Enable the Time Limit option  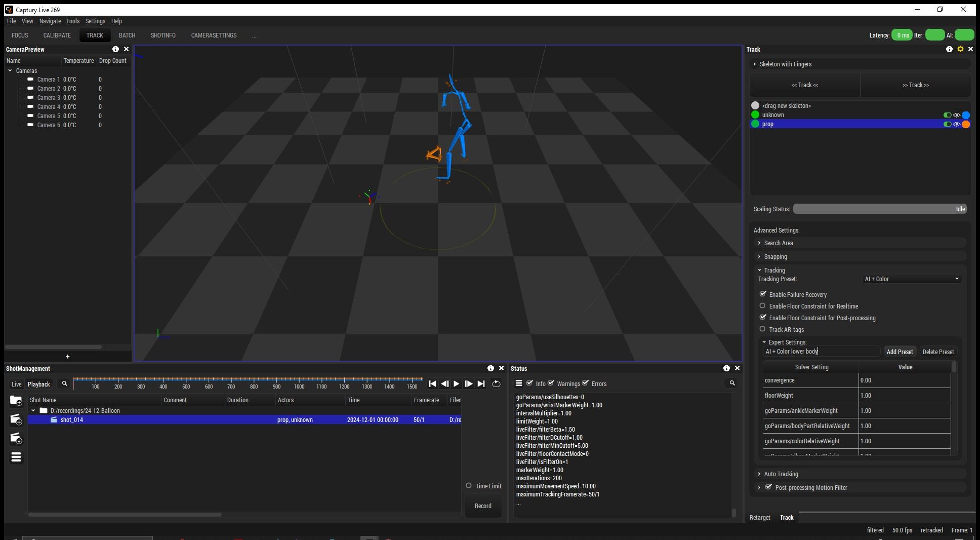tap(469, 486)
